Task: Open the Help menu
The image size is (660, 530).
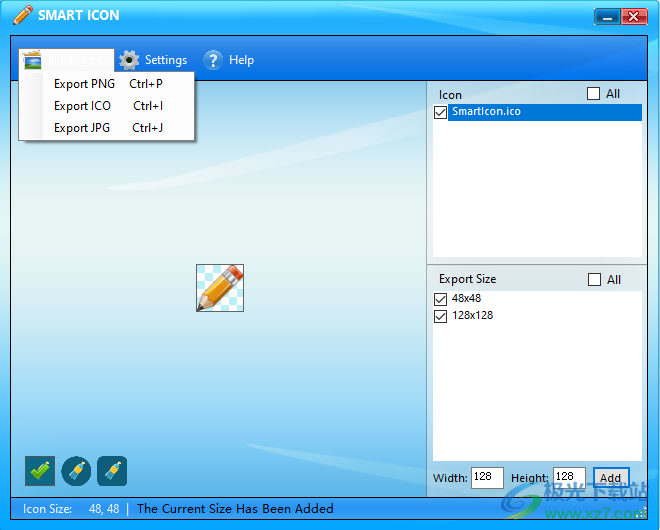Action: click(x=229, y=60)
